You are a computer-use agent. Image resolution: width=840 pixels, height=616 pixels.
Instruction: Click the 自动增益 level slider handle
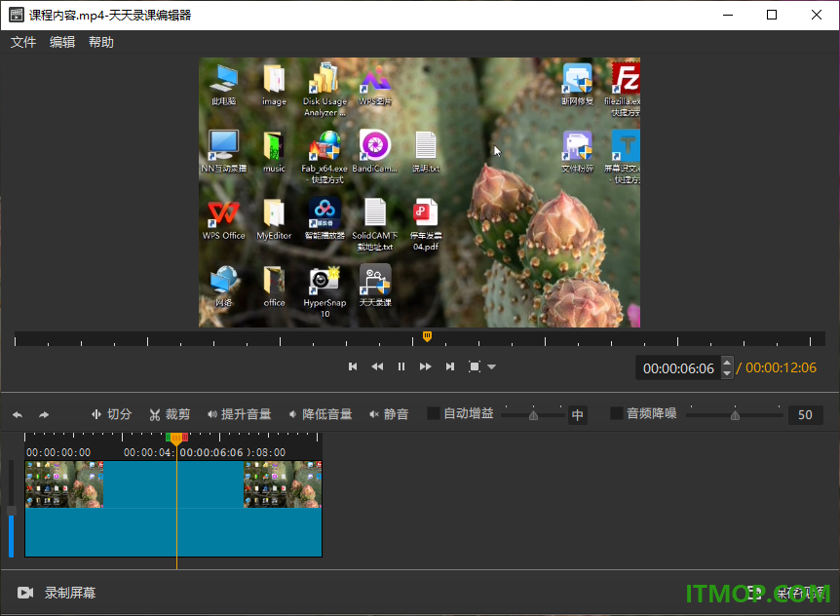tap(534, 415)
